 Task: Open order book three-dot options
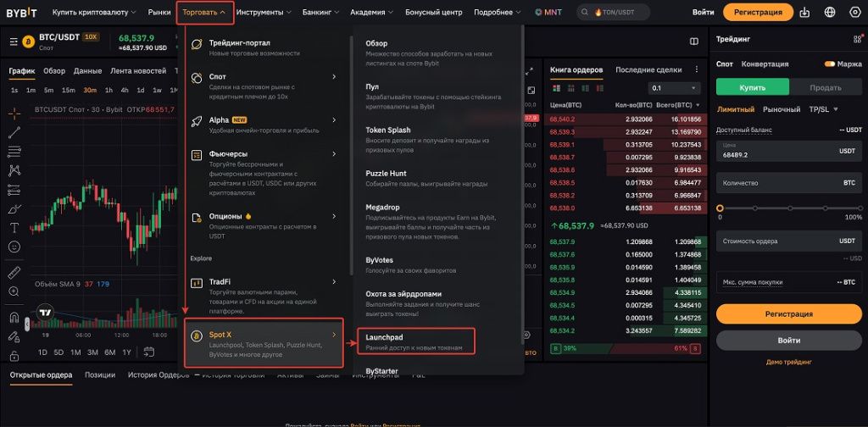[697, 69]
